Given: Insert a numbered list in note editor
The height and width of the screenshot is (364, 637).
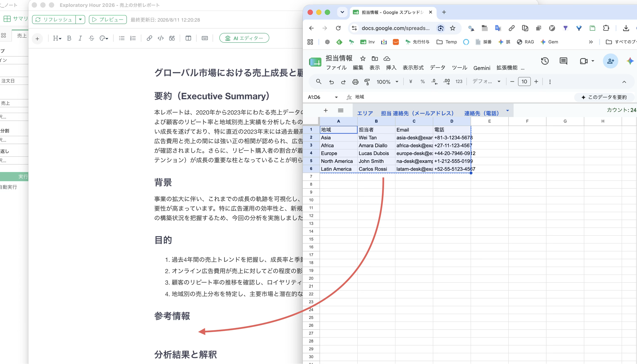Looking at the screenshot, I should point(133,38).
